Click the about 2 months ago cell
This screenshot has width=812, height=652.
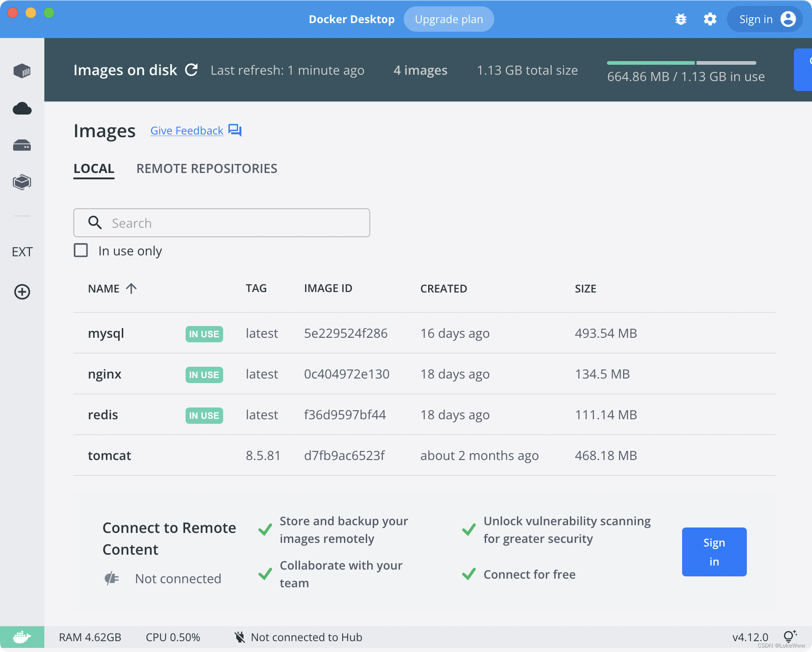(479, 456)
